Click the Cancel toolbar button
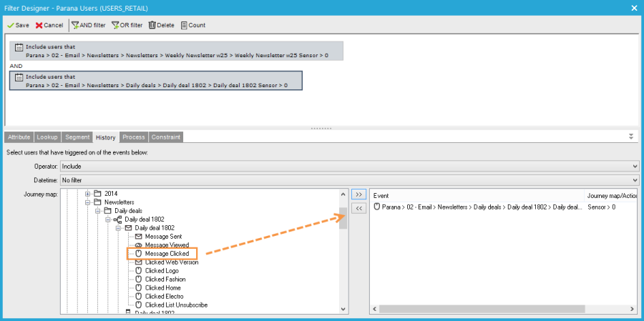This screenshot has width=644, height=321. click(x=49, y=25)
